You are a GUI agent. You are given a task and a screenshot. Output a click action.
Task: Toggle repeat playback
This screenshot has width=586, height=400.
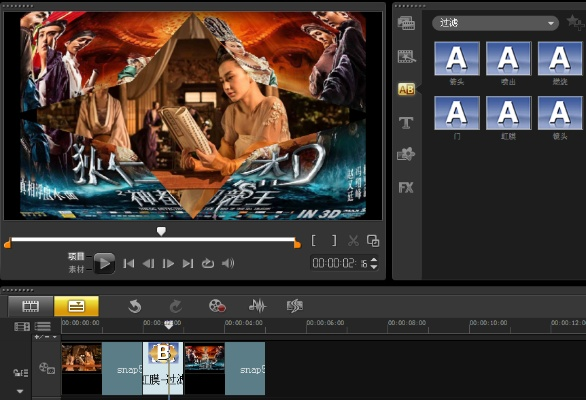coord(208,264)
